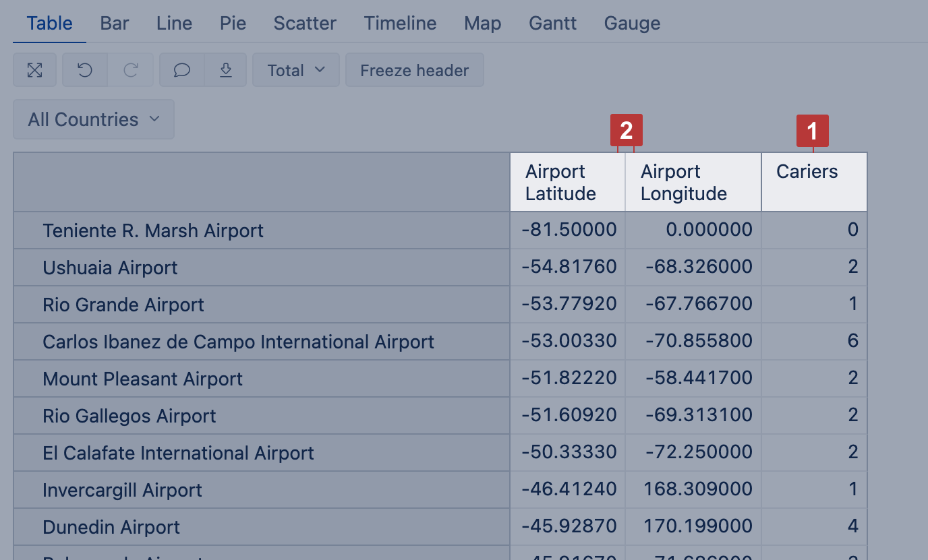Expand the All Countries filter dropdown
This screenshot has width=928, height=560.
(94, 119)
